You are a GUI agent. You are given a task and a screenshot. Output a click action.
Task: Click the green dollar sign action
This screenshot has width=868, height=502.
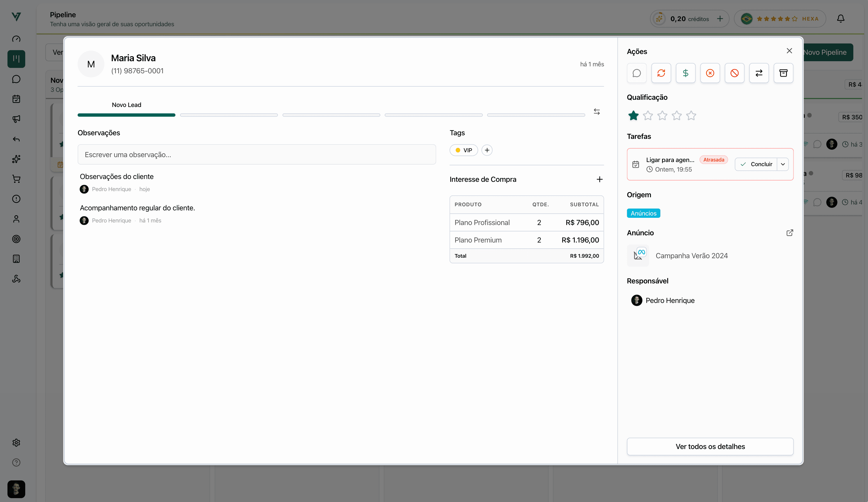[x=685, y=73]
